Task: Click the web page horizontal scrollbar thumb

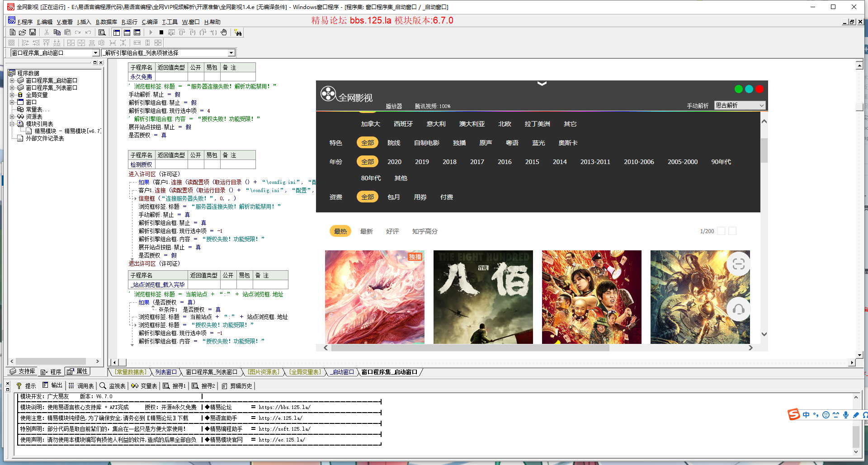Action: coord(470,348)
